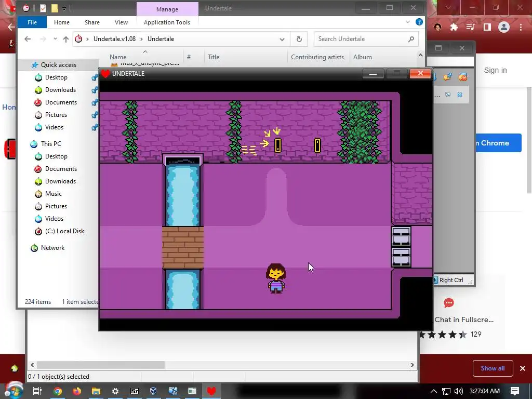Click wall switch marked by yellow arrows
532x399 pixels.
click(x=278, y=145)
